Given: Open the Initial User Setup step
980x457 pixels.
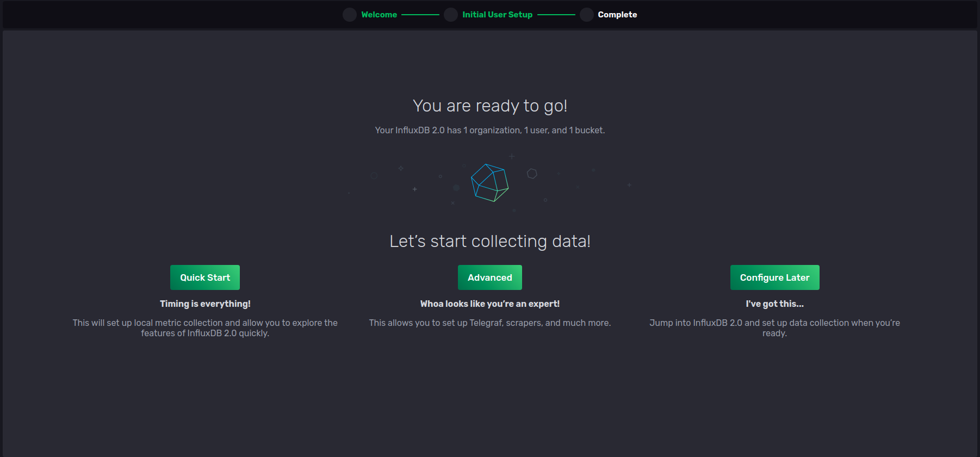Looking at the screenshot, I should click(x=497, y=15).
